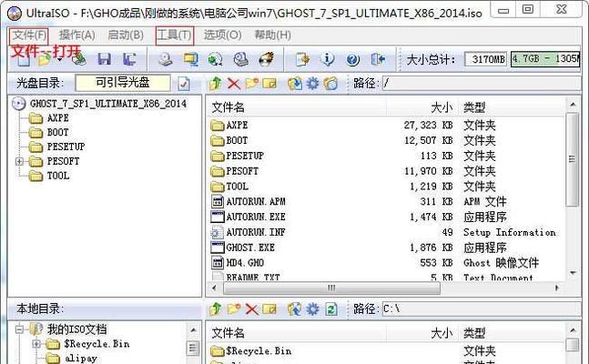
Task: Click the local path field C:\
Action: tap(482, 309)
